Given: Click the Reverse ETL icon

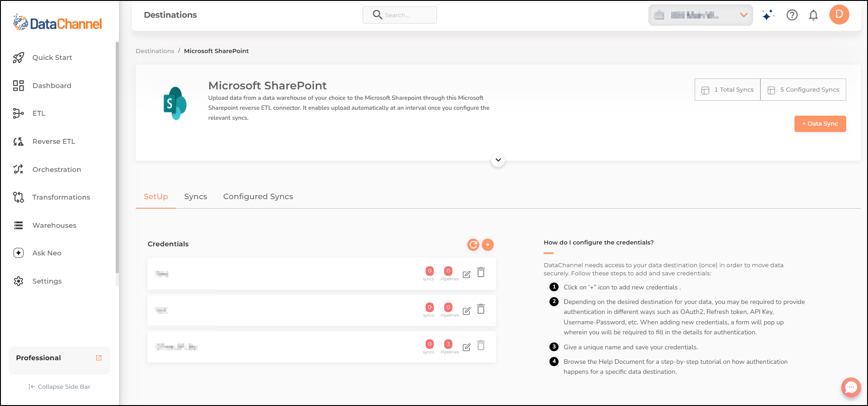Looking at the screenshot, I should point(18,142).
